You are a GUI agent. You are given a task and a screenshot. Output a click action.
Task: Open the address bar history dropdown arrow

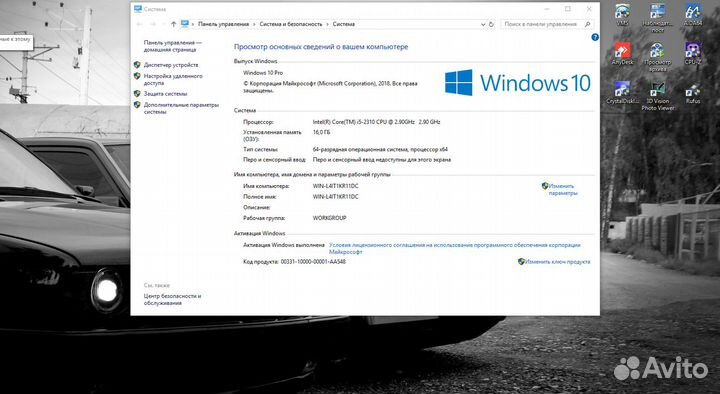483,24
